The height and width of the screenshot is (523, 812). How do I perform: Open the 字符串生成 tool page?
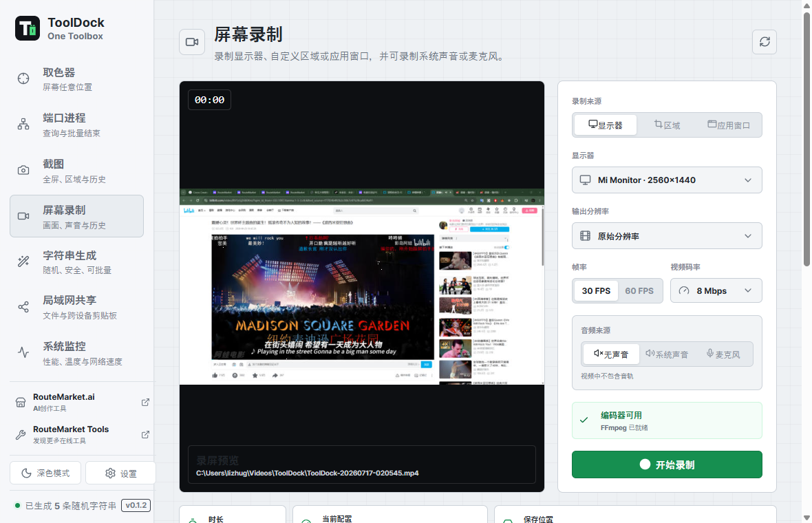pos(76,262)
